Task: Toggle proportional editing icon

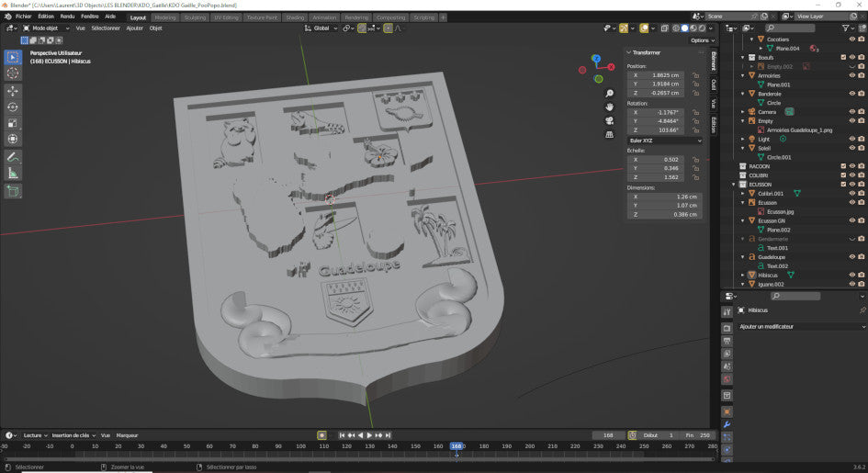Action: [x=388, y=28]
